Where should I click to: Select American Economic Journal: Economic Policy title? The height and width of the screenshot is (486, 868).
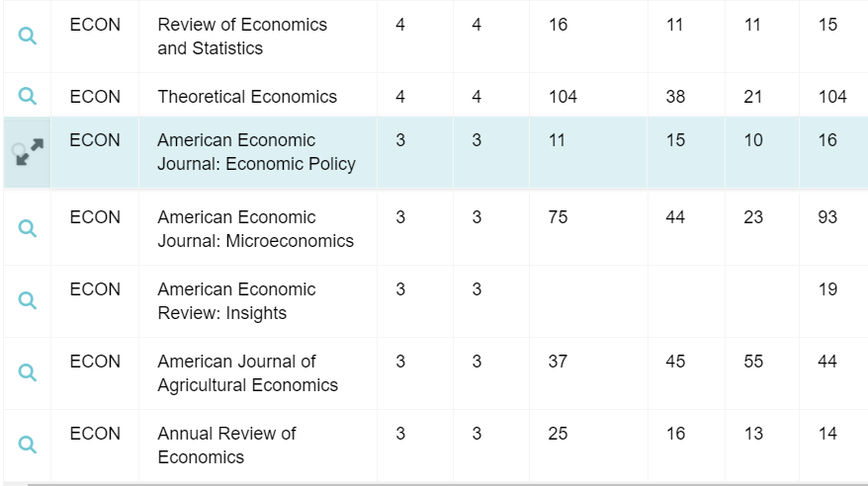point(256,152)
